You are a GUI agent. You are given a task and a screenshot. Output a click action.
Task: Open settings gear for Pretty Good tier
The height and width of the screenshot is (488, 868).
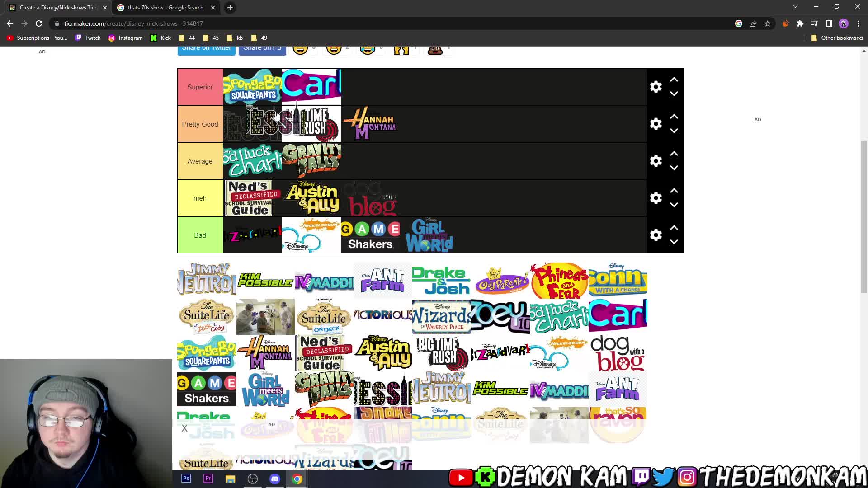656,124
